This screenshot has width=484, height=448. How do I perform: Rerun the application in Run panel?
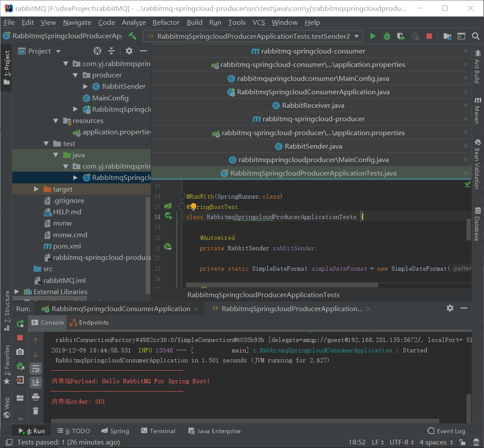(20, 323)
